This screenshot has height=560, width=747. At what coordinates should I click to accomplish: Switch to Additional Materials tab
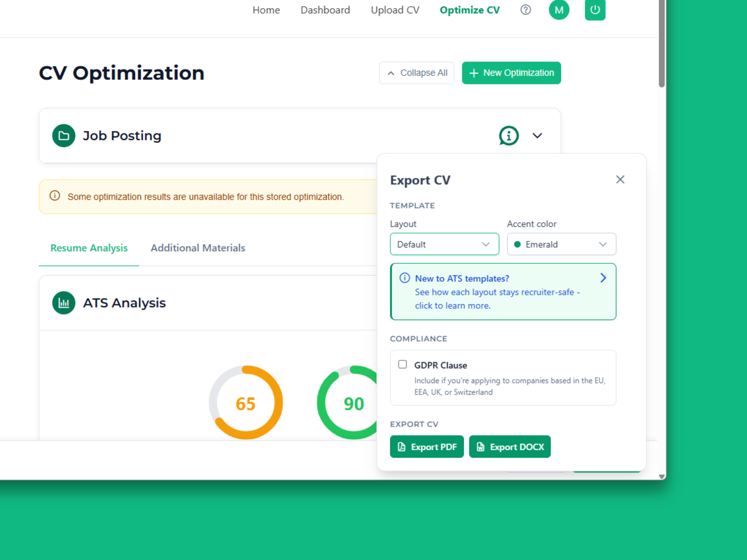[198, 248]
